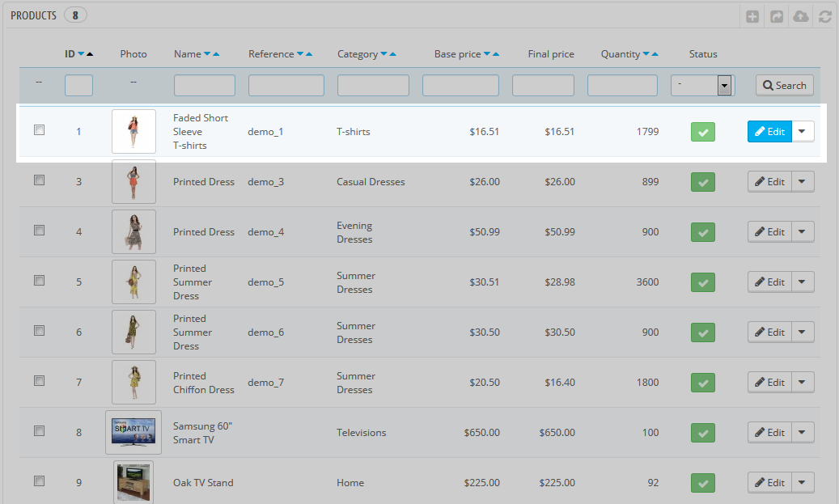Sort Quantity column ascending

coord(655,54)
